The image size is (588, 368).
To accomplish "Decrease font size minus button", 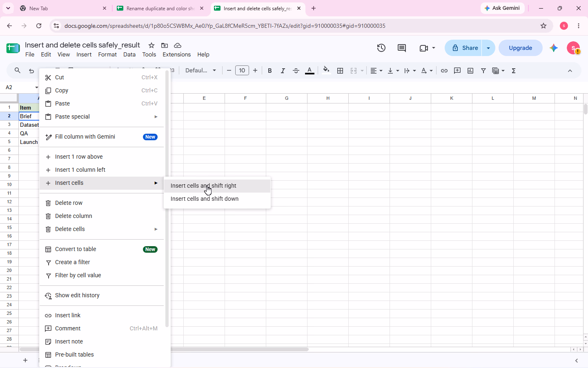I will click(x=229, y=71).
